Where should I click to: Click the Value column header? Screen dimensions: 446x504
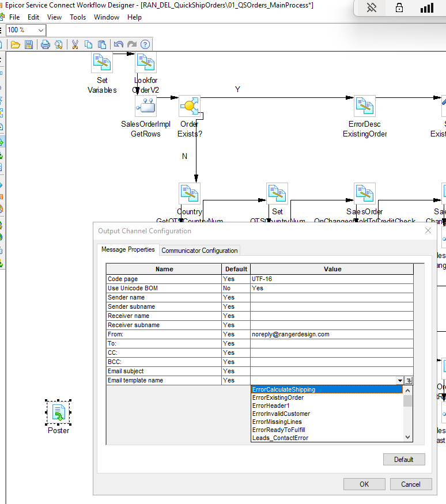(332, 269)
